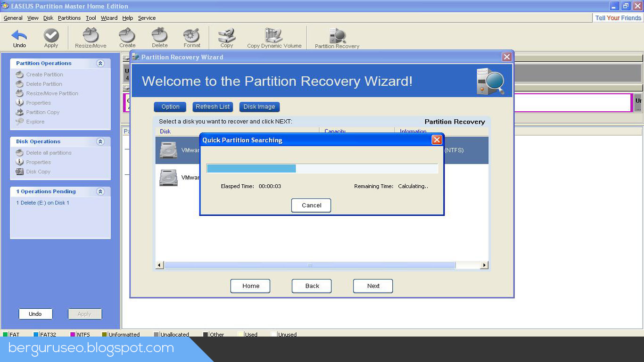Click the Refresh List button

(x=213, y=107)
